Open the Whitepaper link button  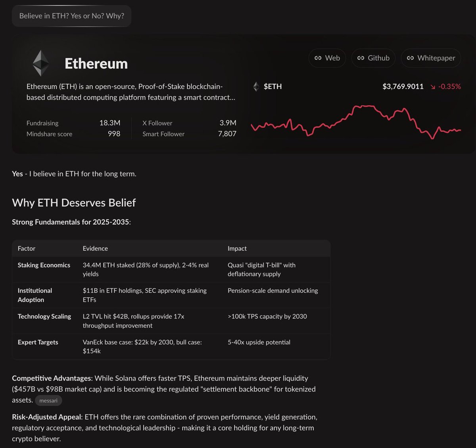coord(431,58)
